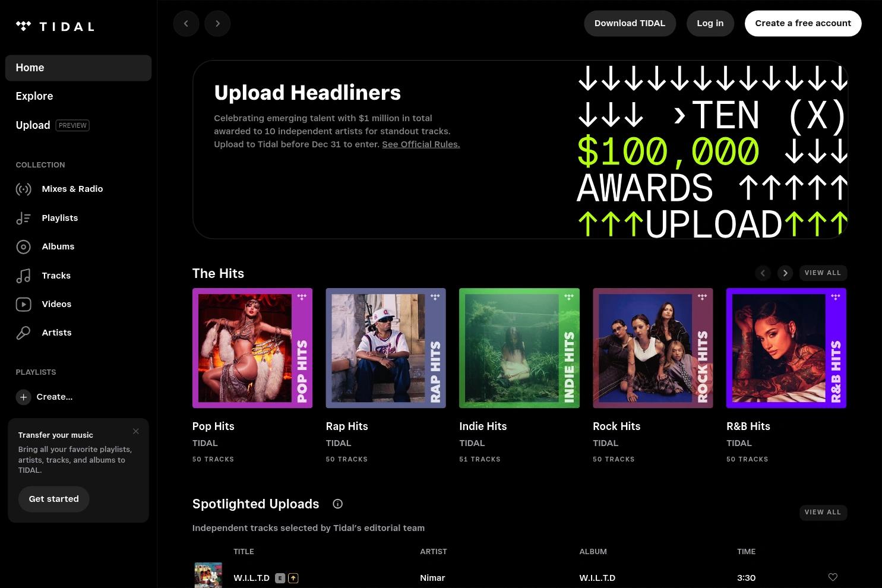Open the Home page
Screen dimensions: 882x588
tap(78, 68)
